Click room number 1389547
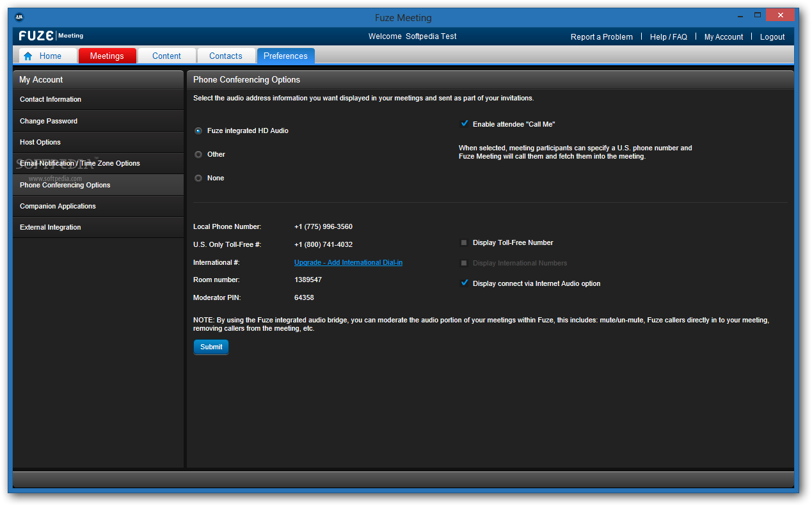Screen dimensions: 812x506 pos(308,280)
